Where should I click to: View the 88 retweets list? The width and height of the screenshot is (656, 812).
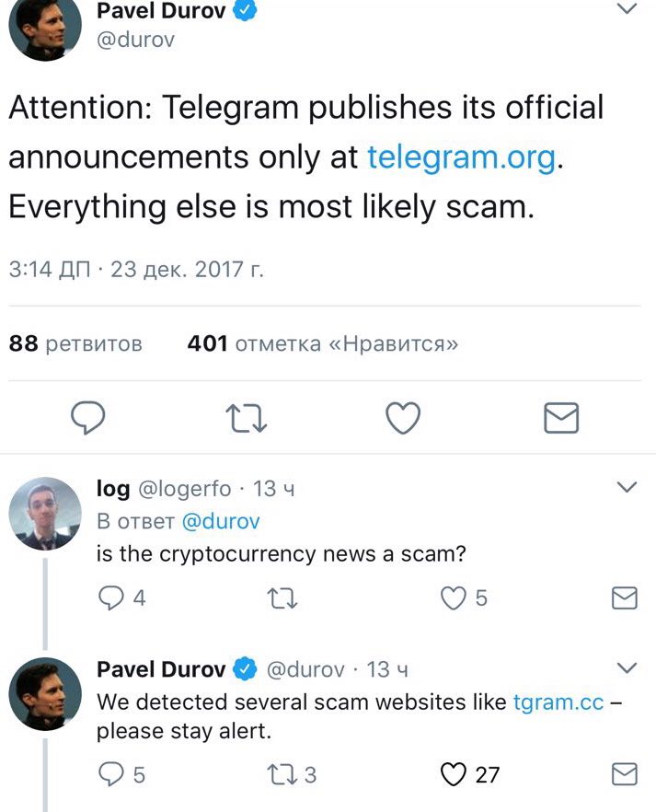75,343
